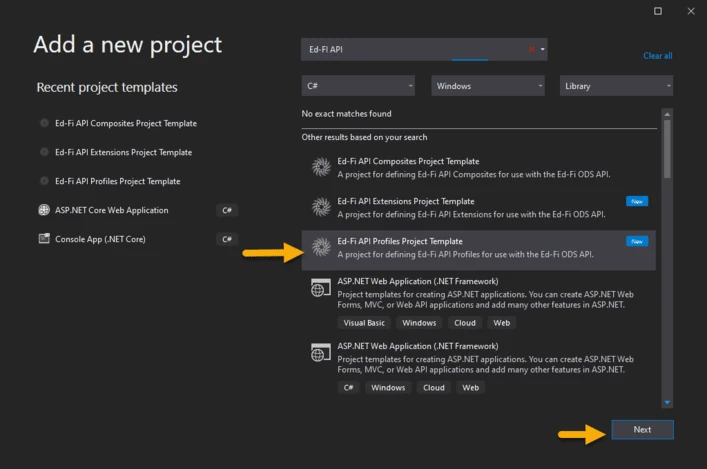Click the Ed-Fi API Profiles template icon in results
Image resolution: width=707 pixels, height=469 pixels.
pos(321,247)
